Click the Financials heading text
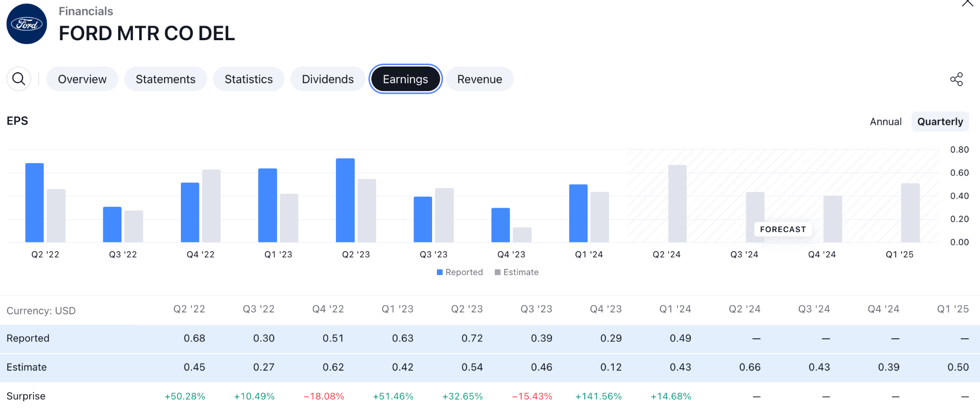 pos(86,11)
